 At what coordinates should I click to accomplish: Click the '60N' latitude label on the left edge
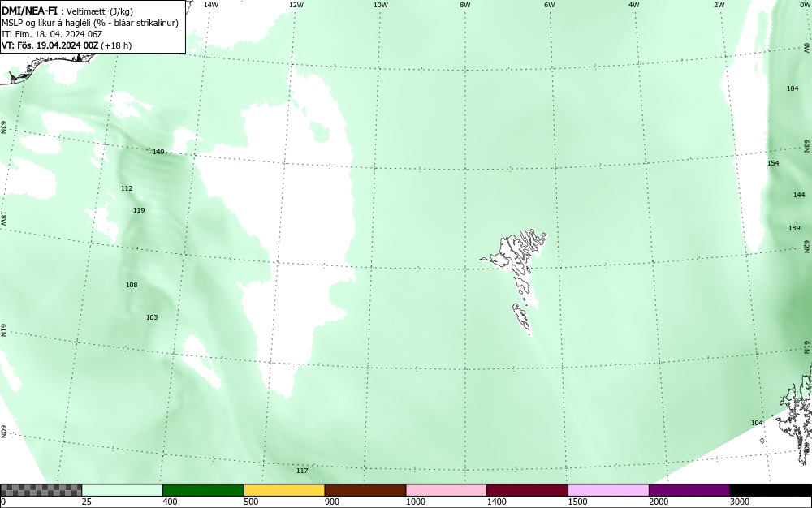[x=3, y=432]
